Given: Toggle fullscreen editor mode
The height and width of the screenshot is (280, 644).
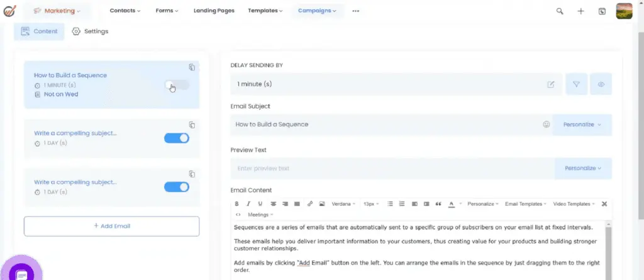Looking at the screenshot, I should [604, 204].
